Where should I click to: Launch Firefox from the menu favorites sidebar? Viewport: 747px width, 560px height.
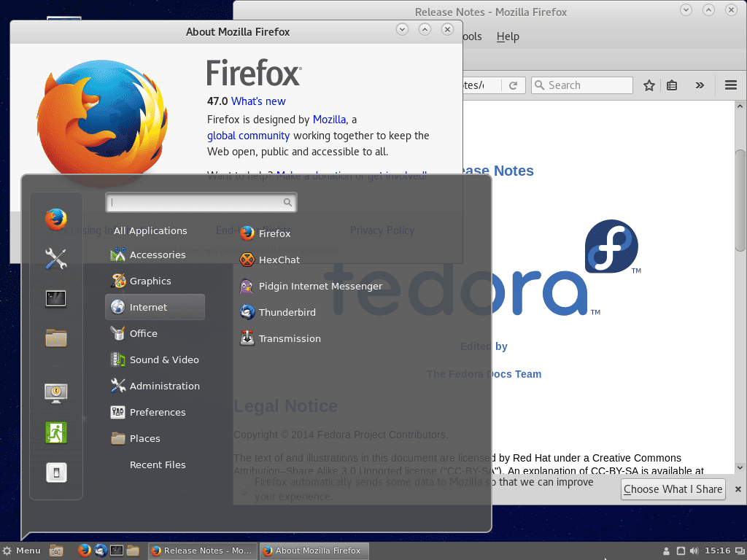pyautogui.click(x=56, y=219)
